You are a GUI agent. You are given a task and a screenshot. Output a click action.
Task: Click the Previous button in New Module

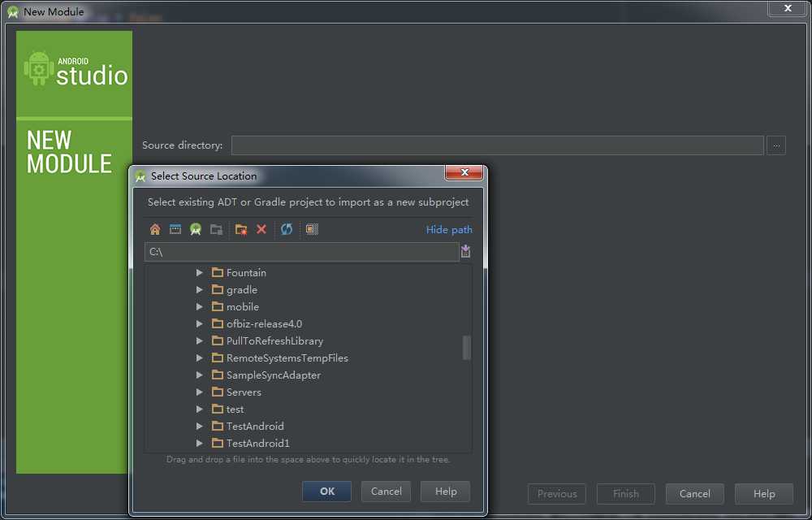point(557,494)
